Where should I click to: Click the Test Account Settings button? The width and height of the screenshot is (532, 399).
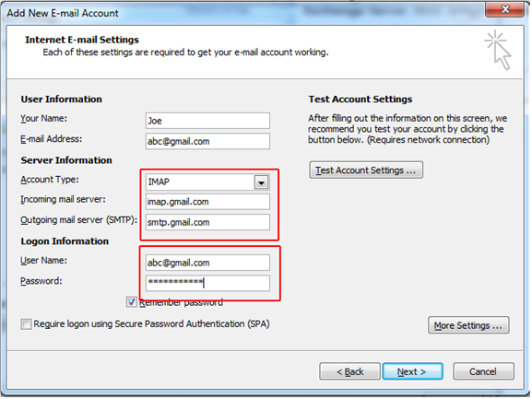(366, 170)
